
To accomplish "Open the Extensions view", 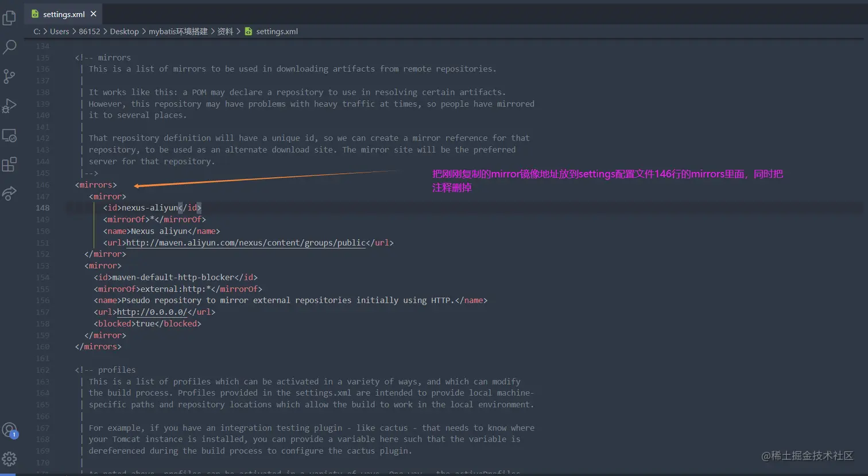I will click(x=9, y=165).
